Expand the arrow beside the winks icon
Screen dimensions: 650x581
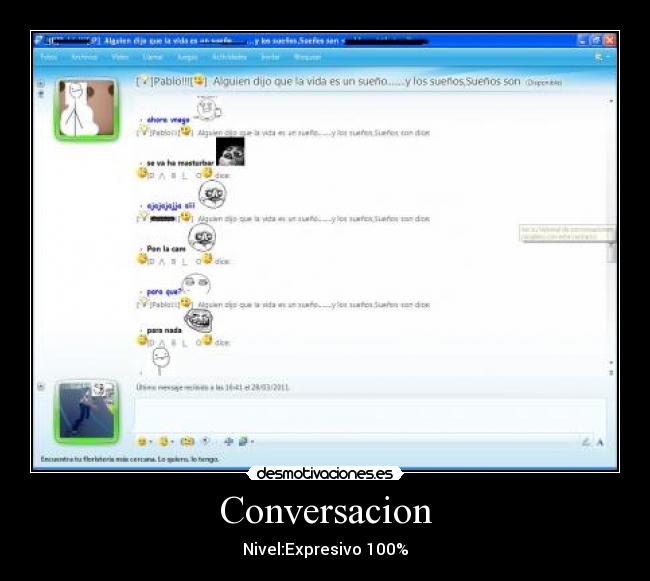[172, 442]
